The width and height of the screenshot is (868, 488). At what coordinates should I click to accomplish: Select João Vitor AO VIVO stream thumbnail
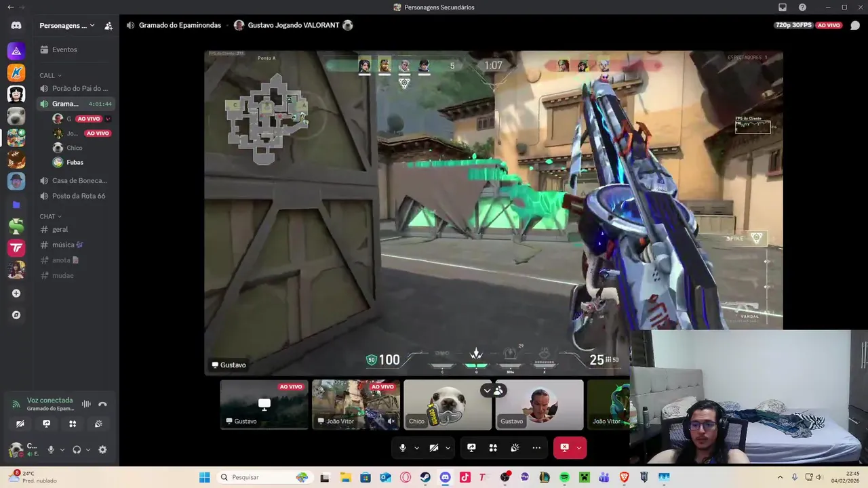[x=356, y=405]
